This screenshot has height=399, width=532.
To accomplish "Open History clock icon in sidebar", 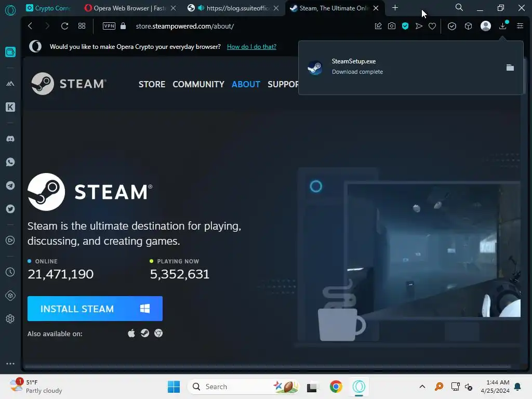I will tap(10, 272).
